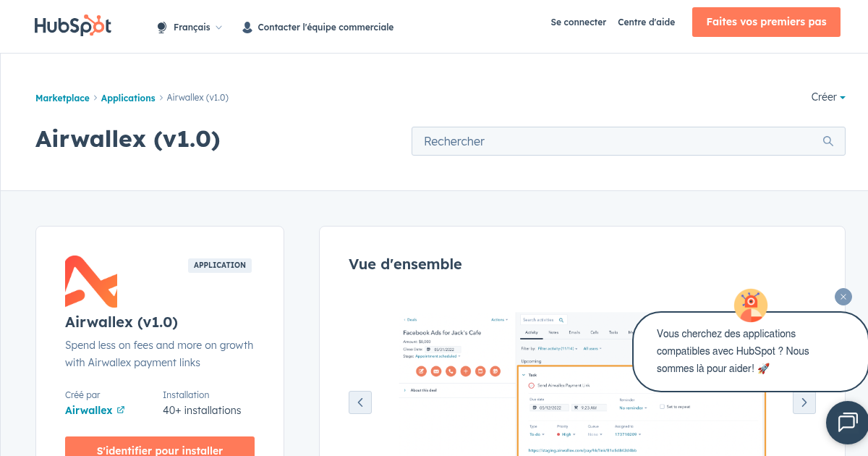868x456 pixels.
Task: Go to previous screenshot with left arrow
Action: [360, 402]
